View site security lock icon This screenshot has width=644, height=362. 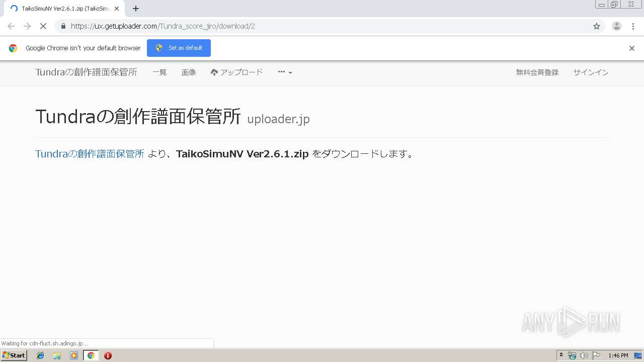click(63, 26)
